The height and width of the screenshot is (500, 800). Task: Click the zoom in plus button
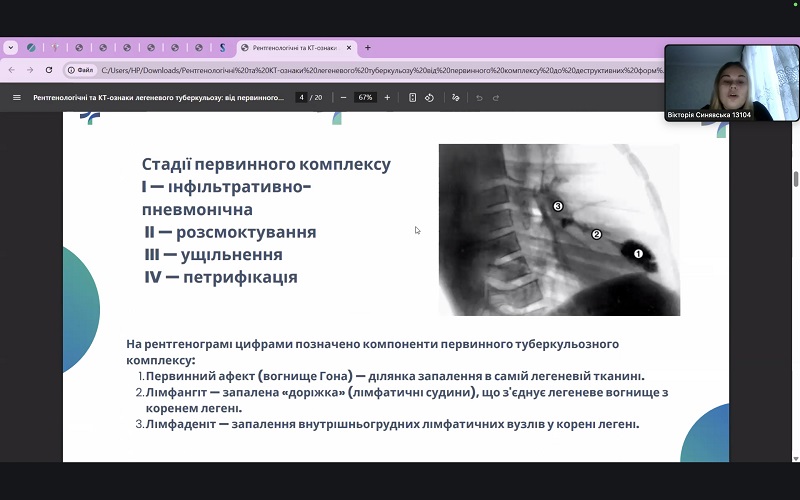pos(387,97)
